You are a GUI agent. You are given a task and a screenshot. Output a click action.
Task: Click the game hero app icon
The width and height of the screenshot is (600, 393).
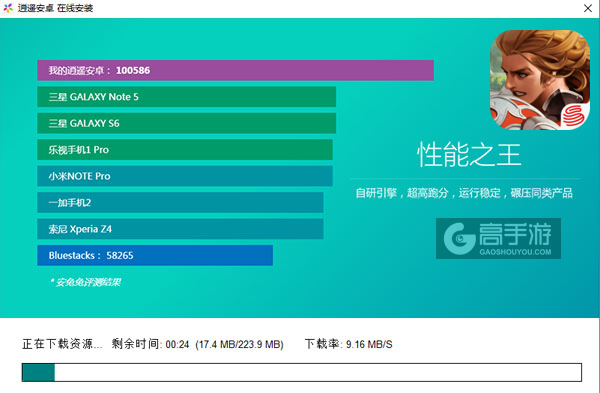(x=540, y=80)
